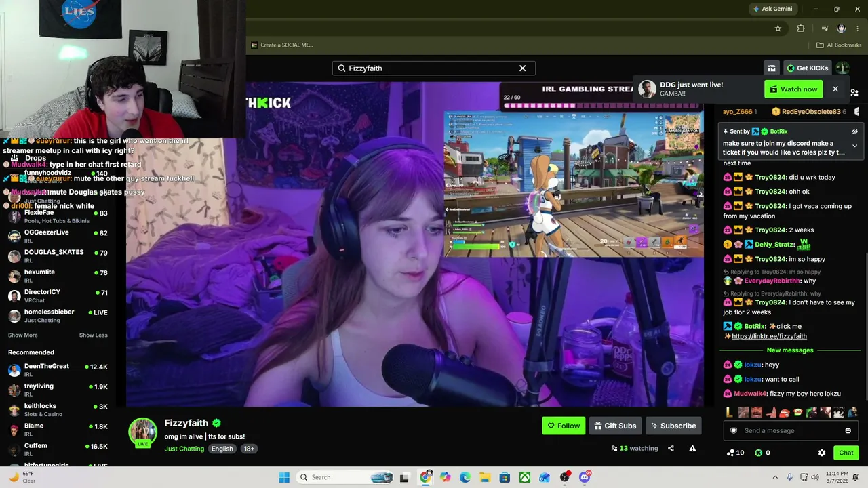Open OBS Studio from the taskbar

point(565,477)
